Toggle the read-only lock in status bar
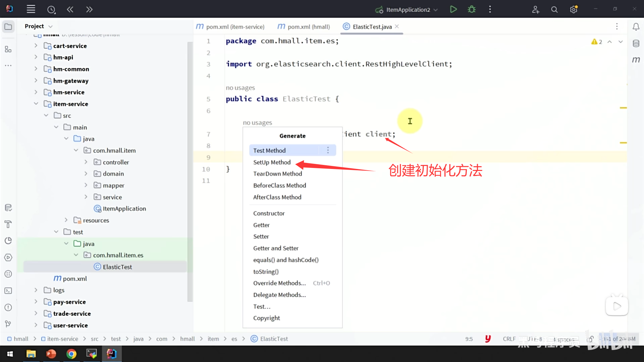 click(590, 339)
